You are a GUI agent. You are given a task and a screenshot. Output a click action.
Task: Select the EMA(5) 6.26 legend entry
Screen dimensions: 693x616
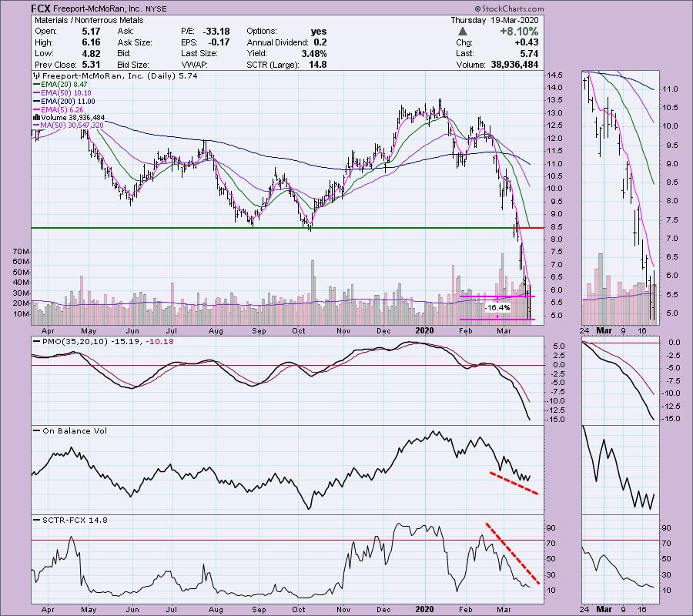[x=59, y=109]
